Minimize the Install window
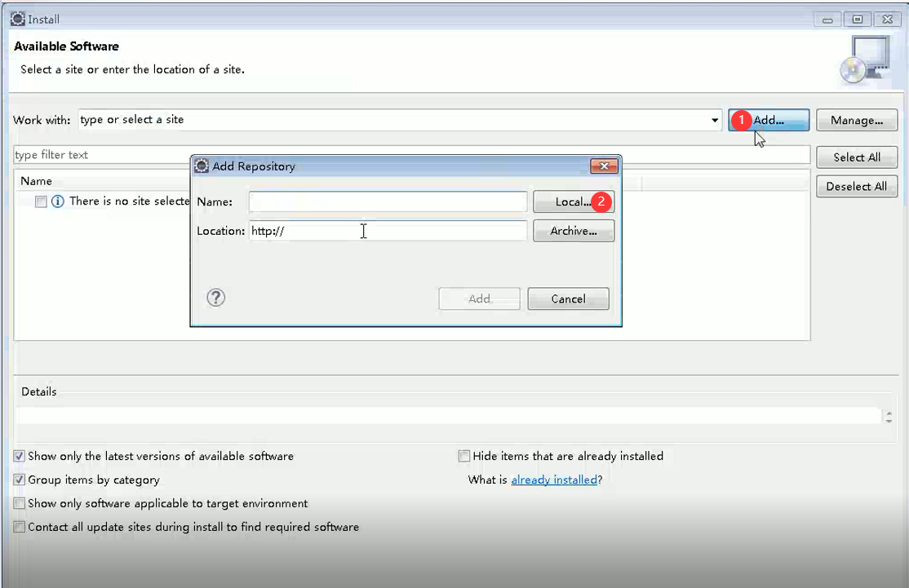This screenshot has width=909, height=588. pyautogui.click(x=827, y=20)
